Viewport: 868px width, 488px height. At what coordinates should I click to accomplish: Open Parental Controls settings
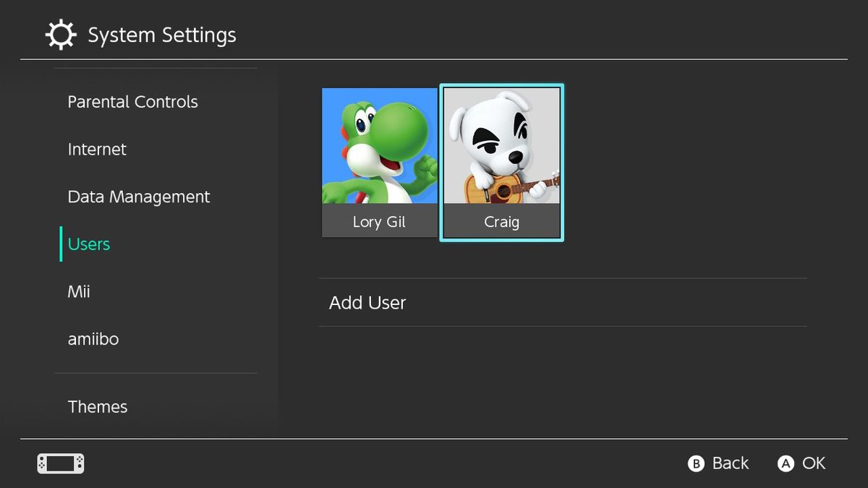[132, 101]
